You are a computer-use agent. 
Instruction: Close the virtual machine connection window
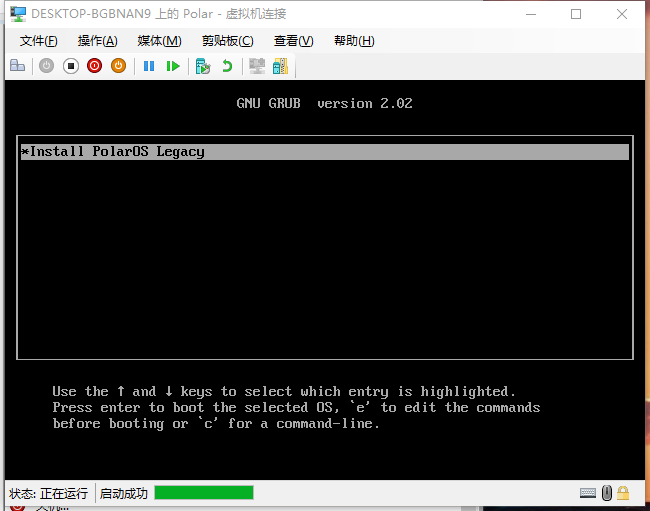coord(622,14)
